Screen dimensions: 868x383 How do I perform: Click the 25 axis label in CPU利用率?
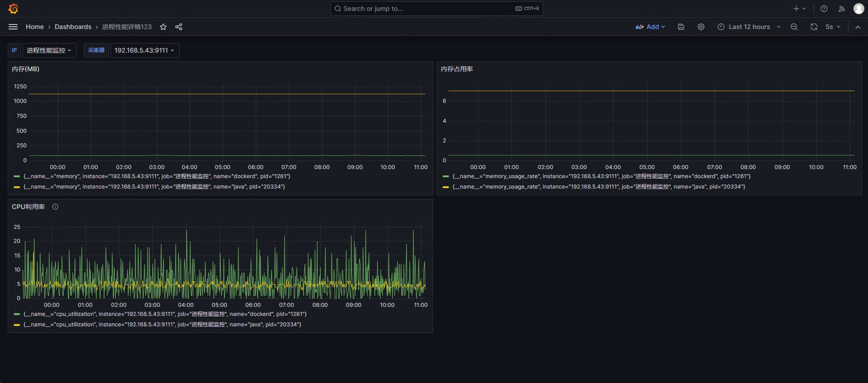click(17, 227)
